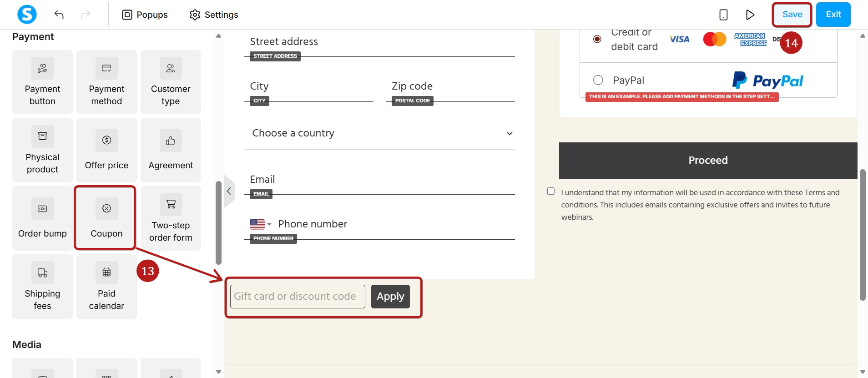Click the sidebar scroll up arrow
The height and width of the screenshot is (378, 868).
click(218, 35)
